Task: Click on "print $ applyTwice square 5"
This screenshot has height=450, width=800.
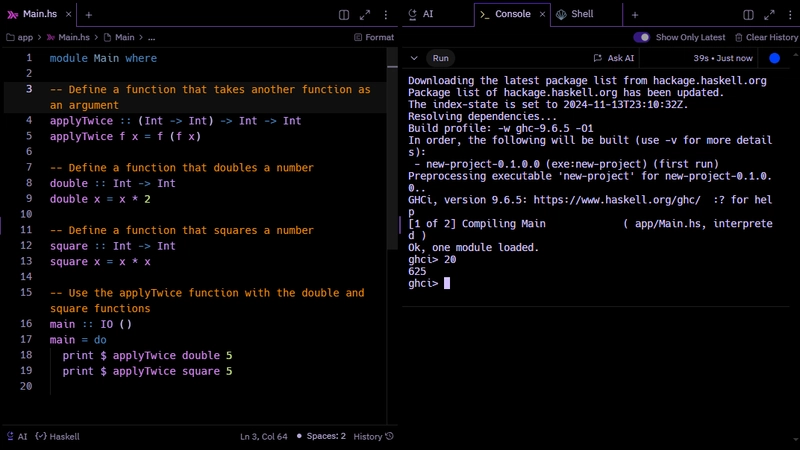Action: [147, 371]
